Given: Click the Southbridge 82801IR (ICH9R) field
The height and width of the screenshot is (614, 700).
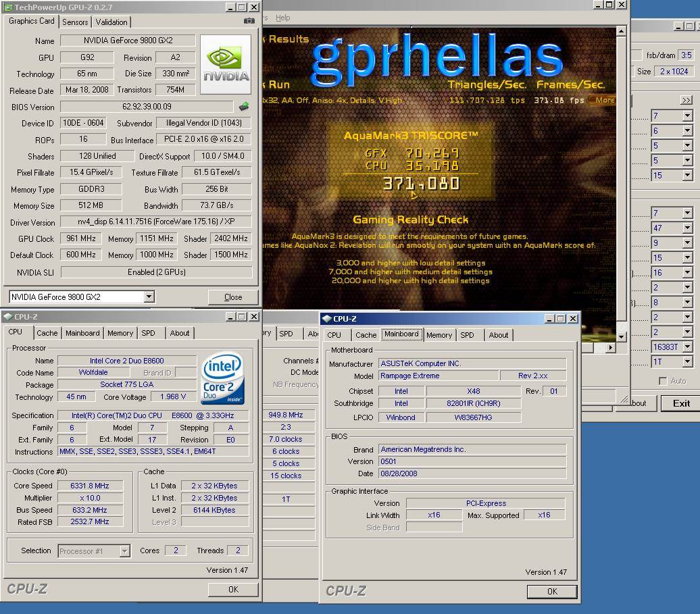Looking at the screenshot, I should 474,403.
